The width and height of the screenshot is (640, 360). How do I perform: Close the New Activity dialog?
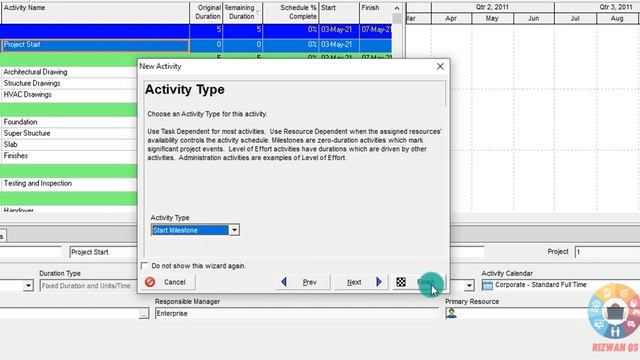pos(440,67)
